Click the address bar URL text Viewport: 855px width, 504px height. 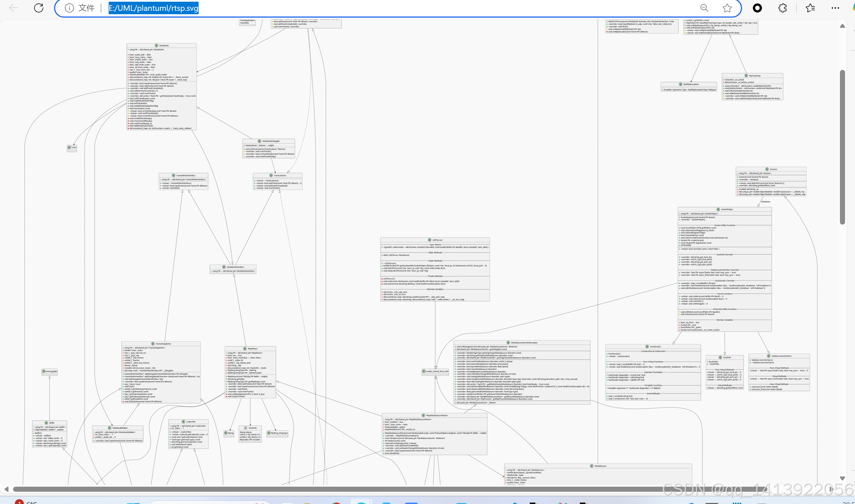coord(153,8)
